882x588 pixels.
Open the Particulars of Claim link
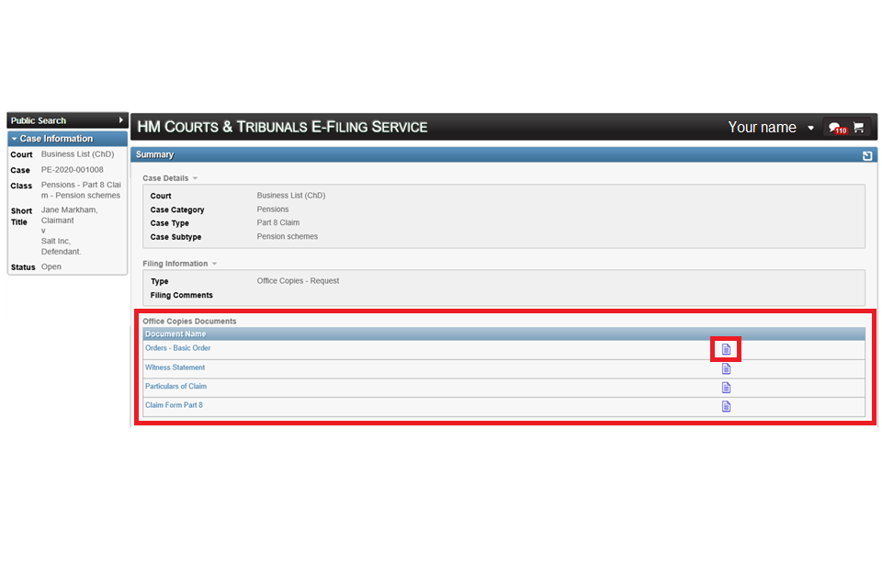176,387
